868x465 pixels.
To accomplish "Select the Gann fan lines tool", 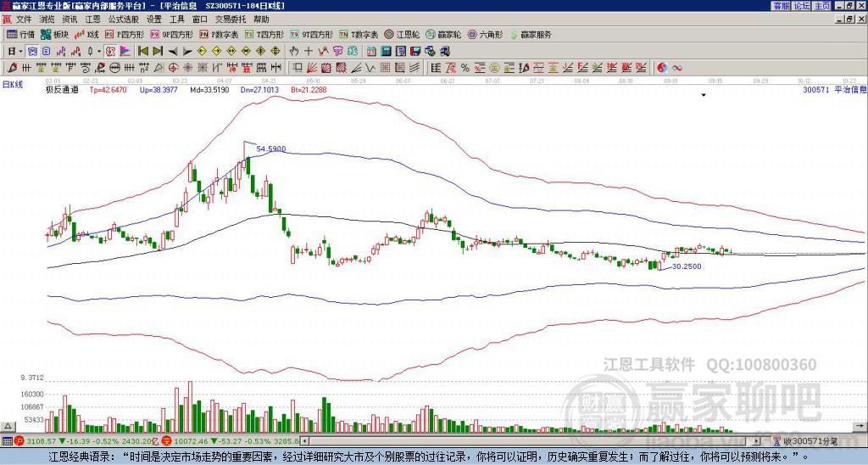I will point(312,68).
